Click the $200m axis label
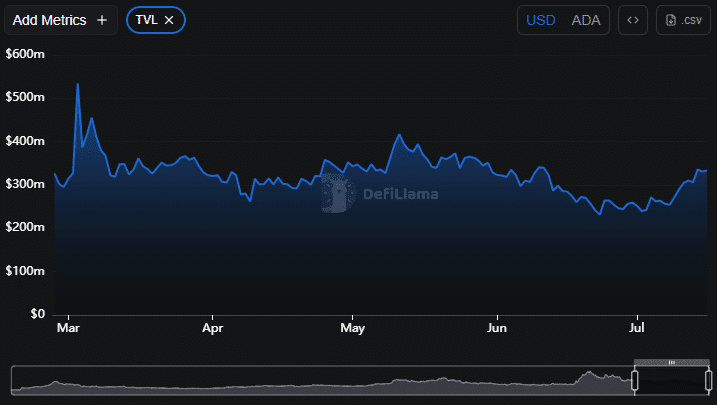The height and width of the screenshot is (405, 717). click(25, 227)
